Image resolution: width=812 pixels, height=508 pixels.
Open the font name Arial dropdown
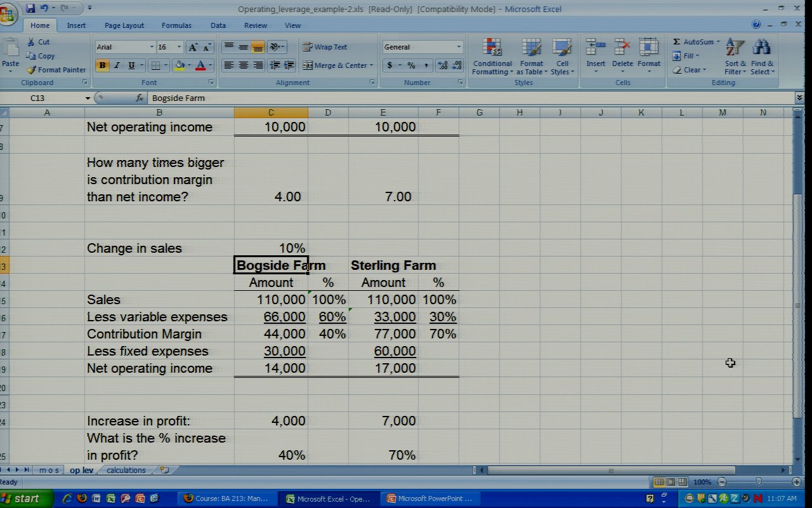152,47
